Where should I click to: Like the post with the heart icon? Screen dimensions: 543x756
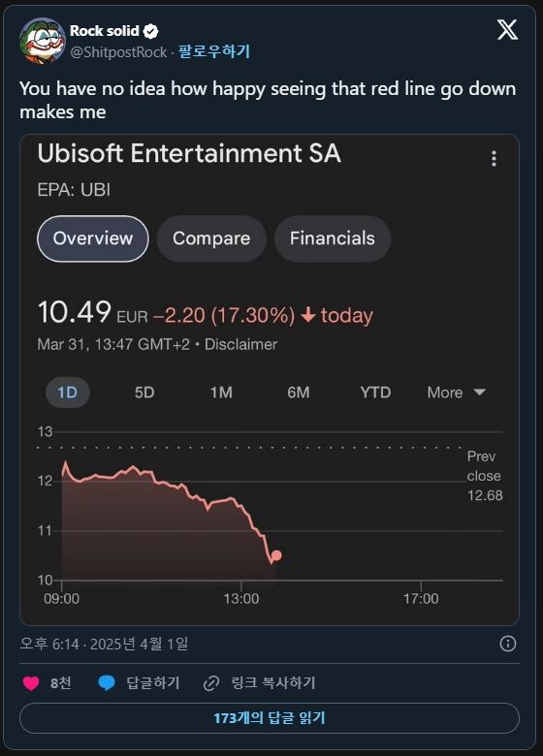coord(31,682)
